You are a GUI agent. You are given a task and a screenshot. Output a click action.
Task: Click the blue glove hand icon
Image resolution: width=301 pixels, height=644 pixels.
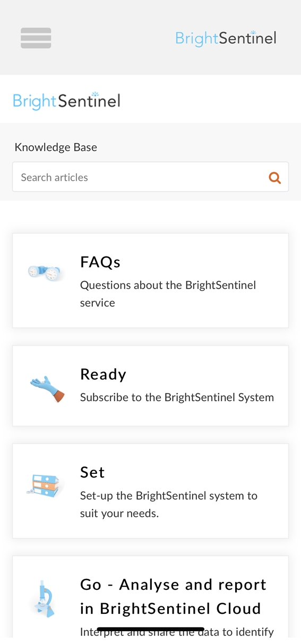click(47, 389)
